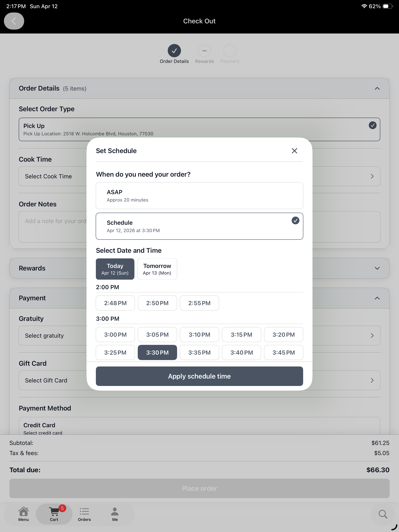Click the Place order button
The image size is (399, 532).
click(199, 488)
